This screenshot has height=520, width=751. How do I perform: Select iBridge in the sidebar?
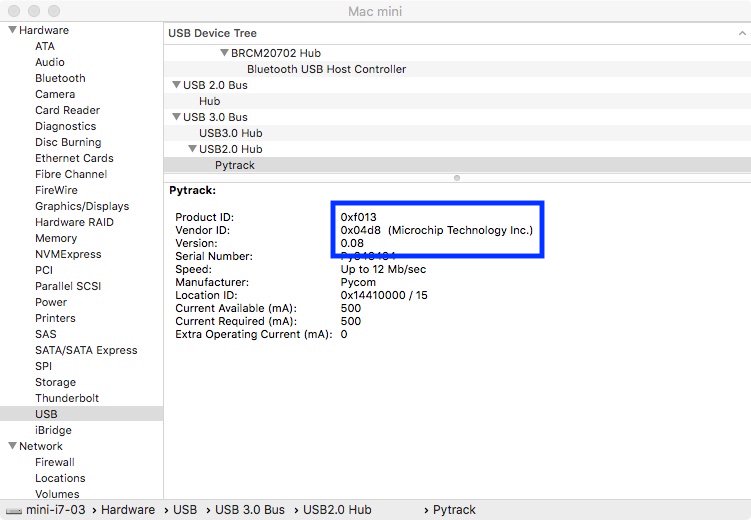(x=53, y=430)
